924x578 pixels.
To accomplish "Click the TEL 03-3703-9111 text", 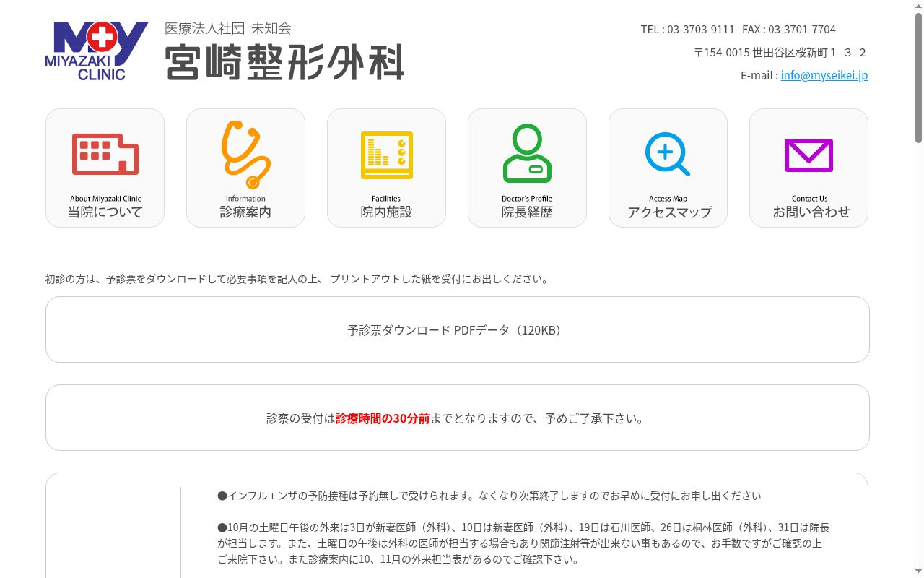I will (687, 30).
